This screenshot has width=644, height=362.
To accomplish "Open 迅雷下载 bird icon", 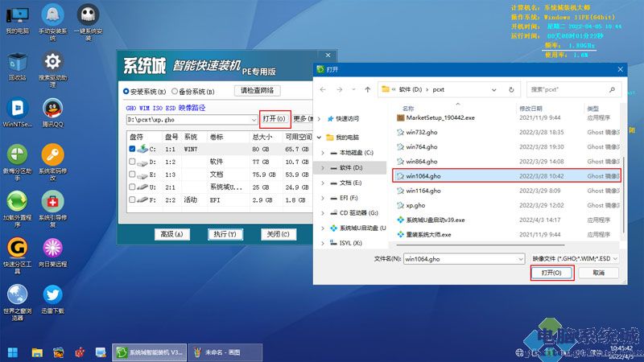I will (x=52, y=299).
